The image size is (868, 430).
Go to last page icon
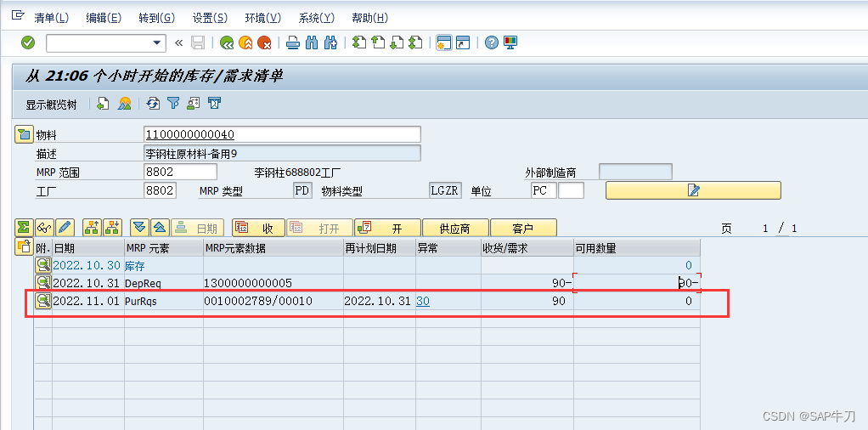[415, 42]
